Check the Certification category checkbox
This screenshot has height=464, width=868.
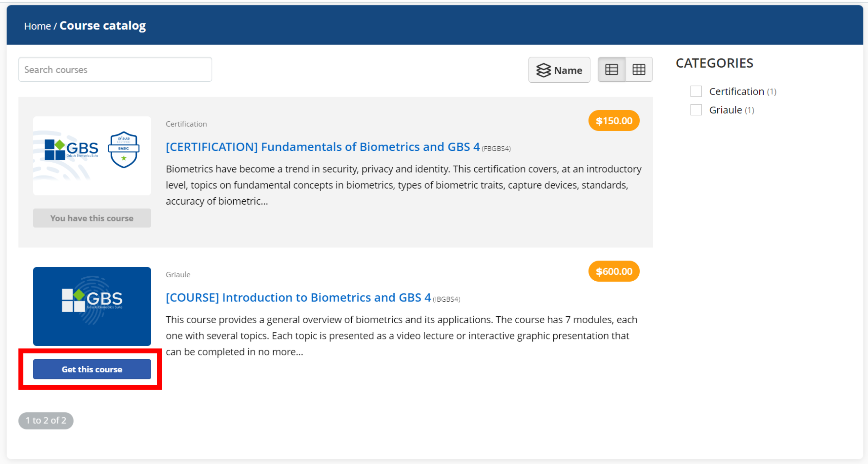[696, 91]
